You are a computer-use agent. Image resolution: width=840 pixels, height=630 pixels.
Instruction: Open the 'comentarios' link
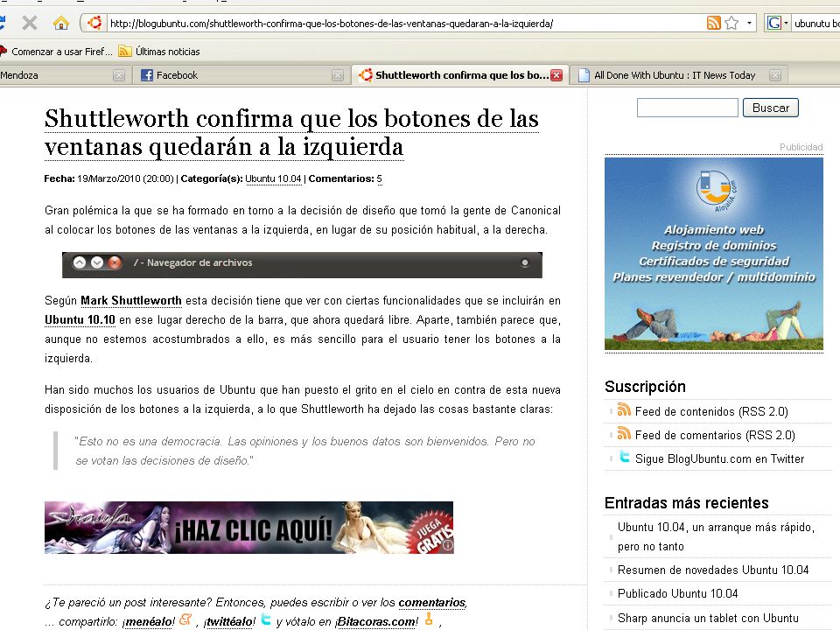[x=431, y=603]
